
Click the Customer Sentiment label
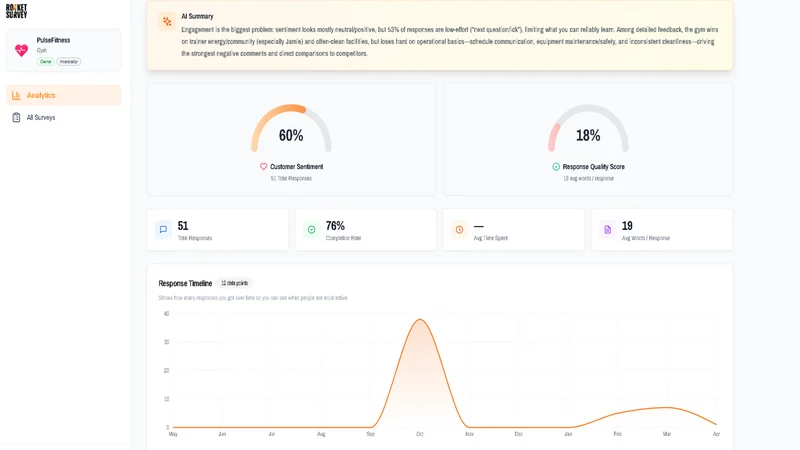pos(296,166)
